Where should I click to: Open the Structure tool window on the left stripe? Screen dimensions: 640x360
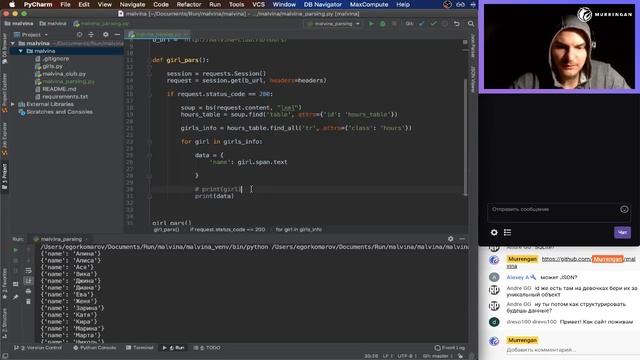(x=4, y=322)
